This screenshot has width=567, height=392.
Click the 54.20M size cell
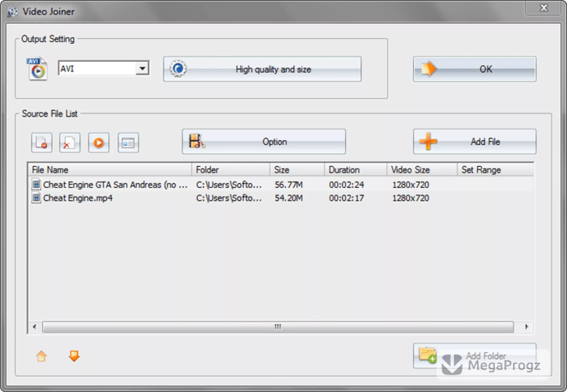coord(289,198)
